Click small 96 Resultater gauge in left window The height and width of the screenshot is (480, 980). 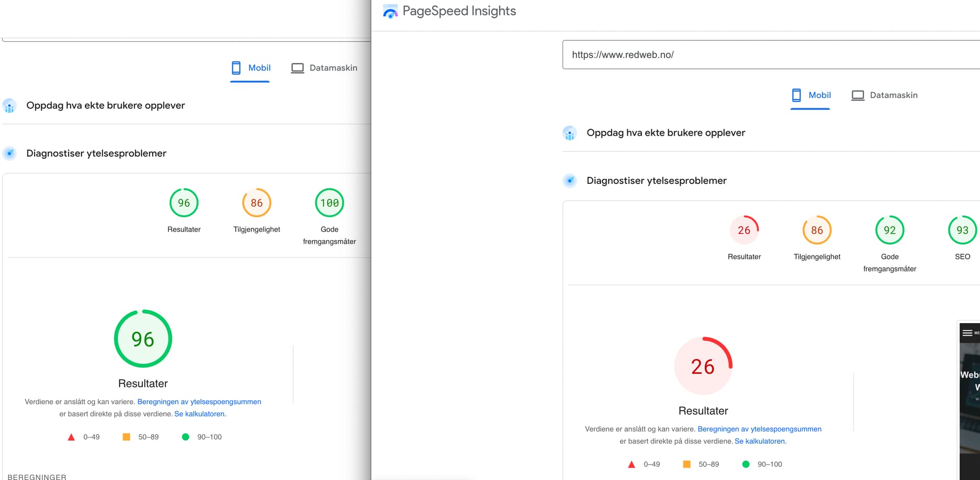[184, 203]
